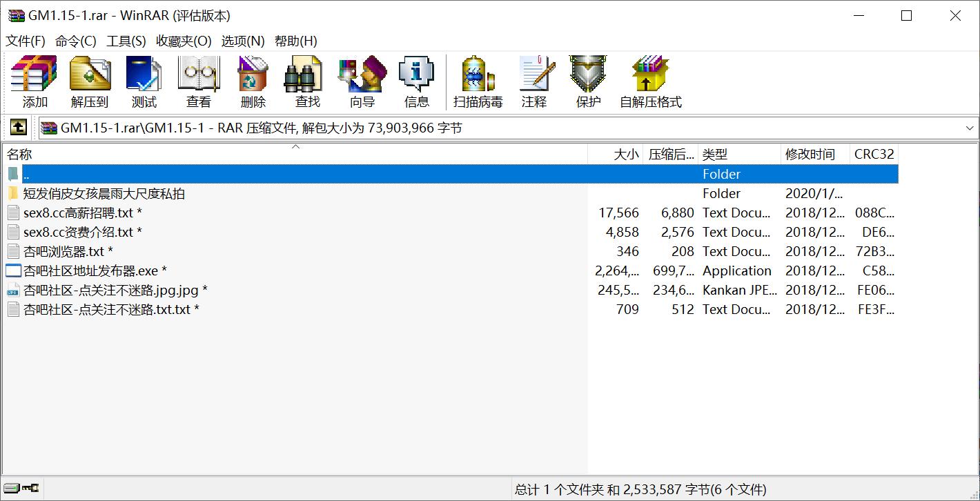Open the 选项(N) menu
The width and height of the screenshot is (980, 501).
pos(243,41)
